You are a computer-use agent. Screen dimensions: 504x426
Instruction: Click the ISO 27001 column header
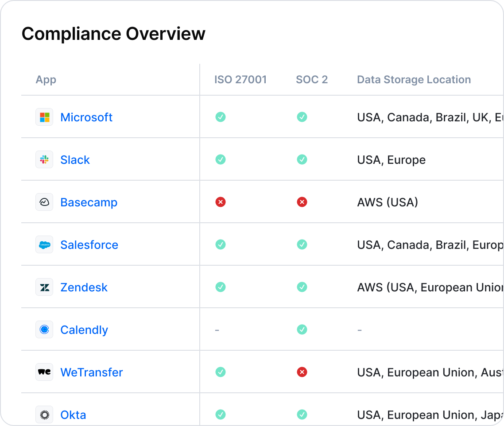tap(240, 79)
